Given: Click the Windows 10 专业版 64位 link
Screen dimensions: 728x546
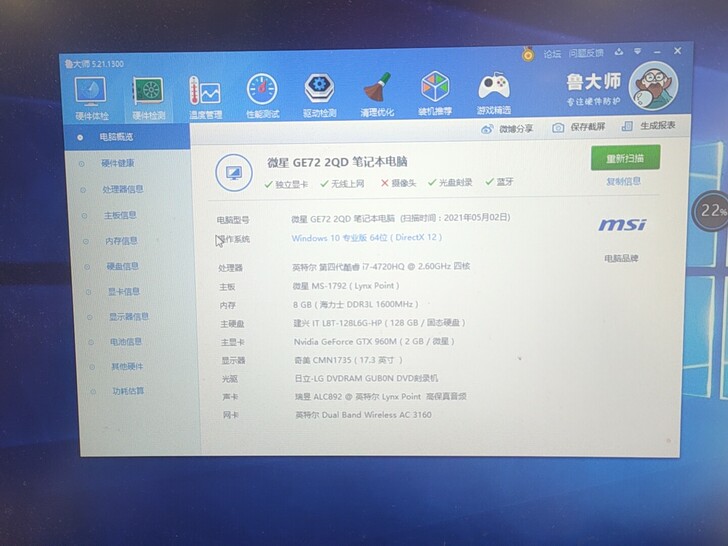Looking at the screenshot, I should pos(367,238).
